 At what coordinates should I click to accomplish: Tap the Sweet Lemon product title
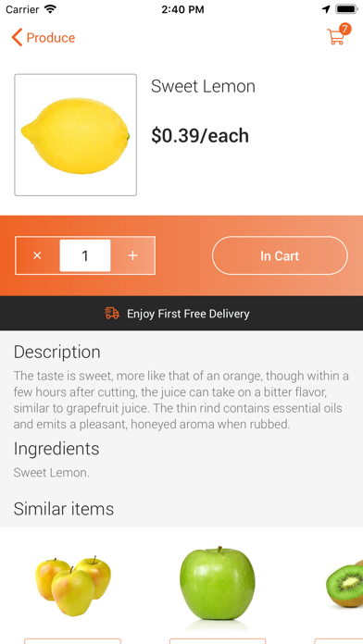point(203,86)
